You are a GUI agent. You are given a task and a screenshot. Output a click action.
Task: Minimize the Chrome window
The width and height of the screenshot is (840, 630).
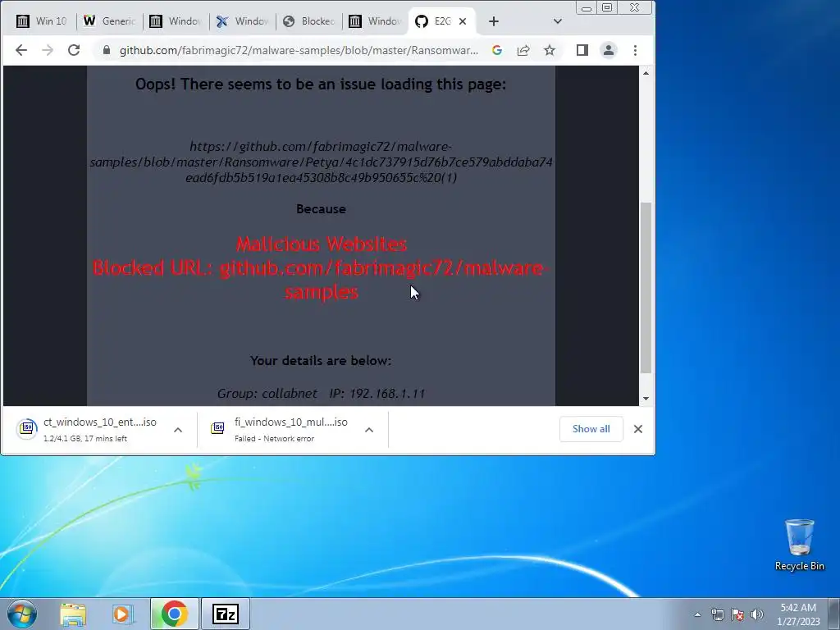[587, 7]
